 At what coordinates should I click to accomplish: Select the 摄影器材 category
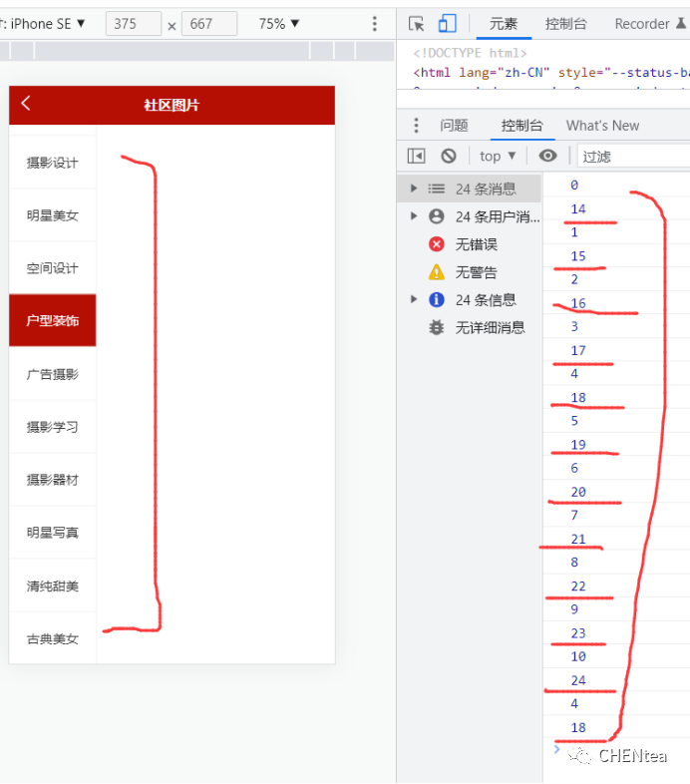tap(53, 480)
